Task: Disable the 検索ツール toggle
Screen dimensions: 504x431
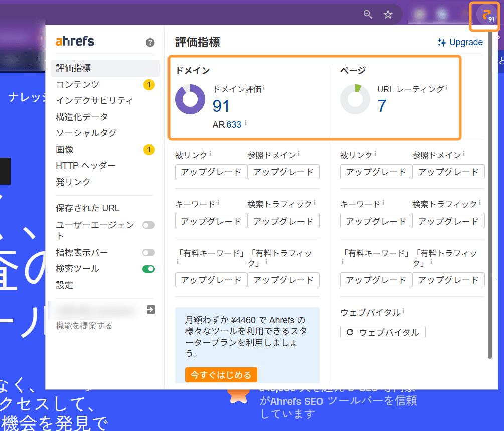Action: click(148, 269)
